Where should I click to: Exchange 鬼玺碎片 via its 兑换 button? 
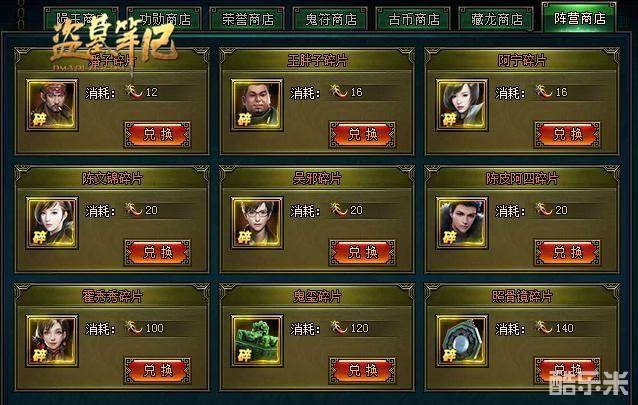[x=363, y=370]
